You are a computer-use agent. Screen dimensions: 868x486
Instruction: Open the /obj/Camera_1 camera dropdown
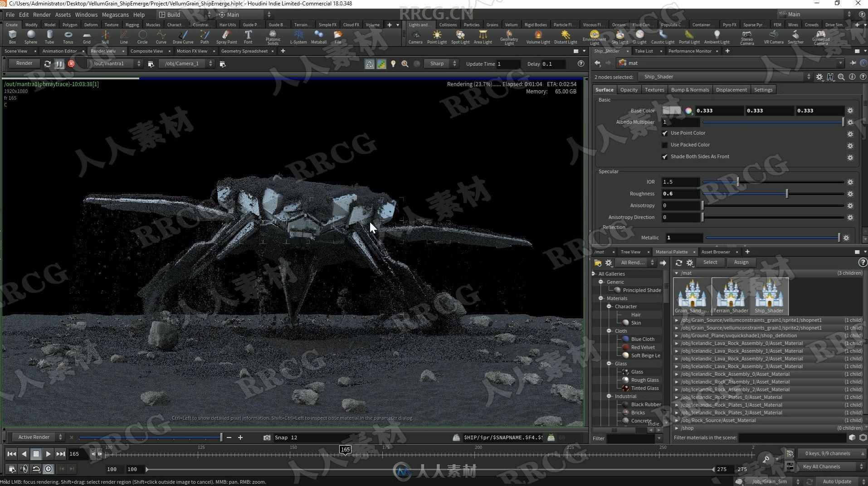[186, 64]
